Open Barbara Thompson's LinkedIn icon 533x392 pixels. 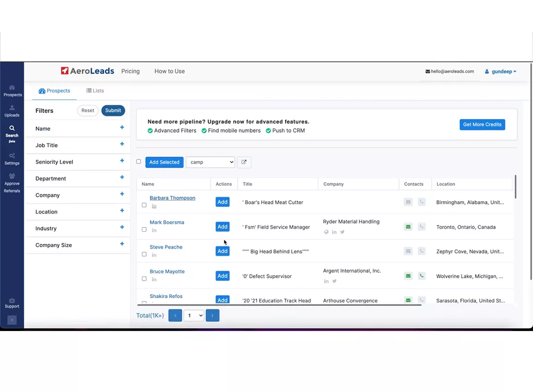154,206
